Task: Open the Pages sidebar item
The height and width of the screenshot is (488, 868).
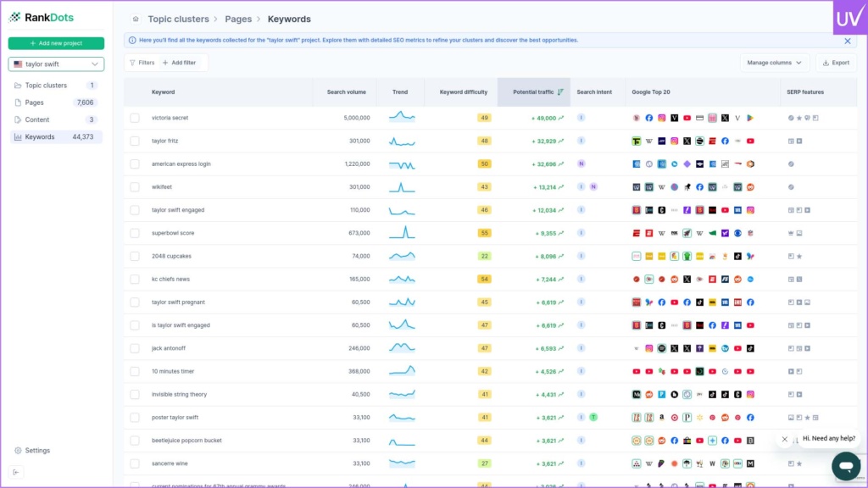Action: (34, 103)
